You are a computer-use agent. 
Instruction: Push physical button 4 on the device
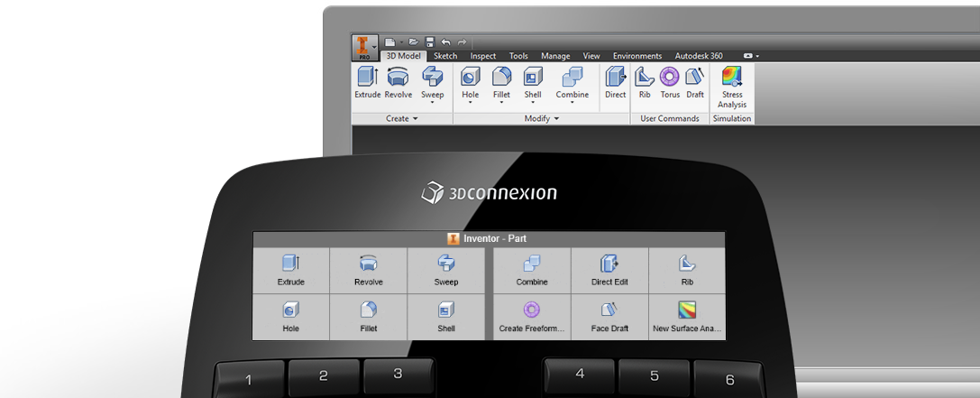(x=580, y=375)
